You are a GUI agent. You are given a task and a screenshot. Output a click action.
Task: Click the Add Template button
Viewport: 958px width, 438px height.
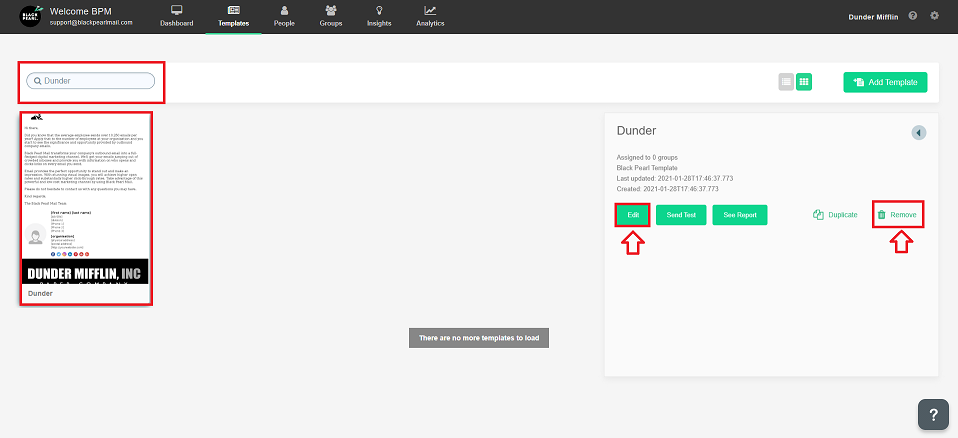(x=885, y=82)
